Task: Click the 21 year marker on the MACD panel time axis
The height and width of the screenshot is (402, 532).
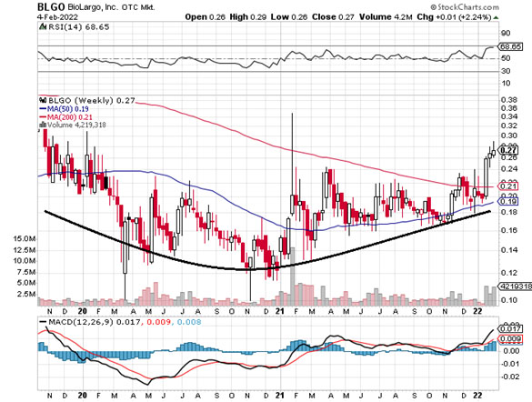Action: (x=280, y=396)
